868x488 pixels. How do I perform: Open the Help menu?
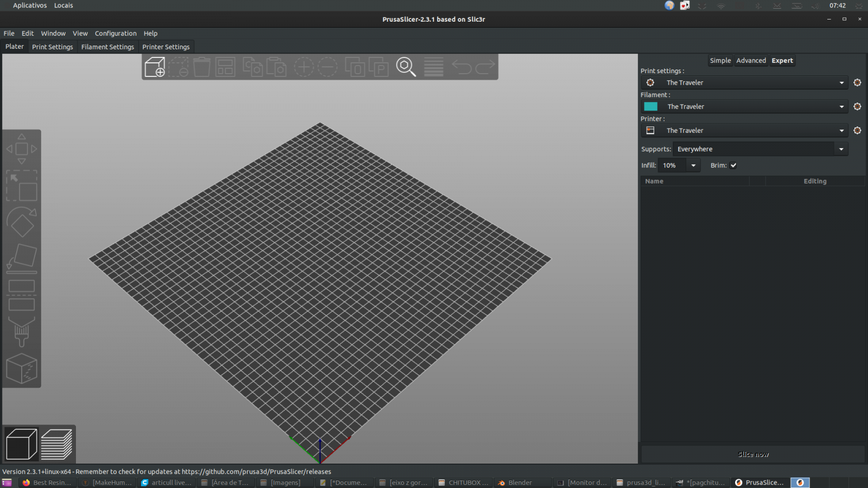(x=150, y=33)
